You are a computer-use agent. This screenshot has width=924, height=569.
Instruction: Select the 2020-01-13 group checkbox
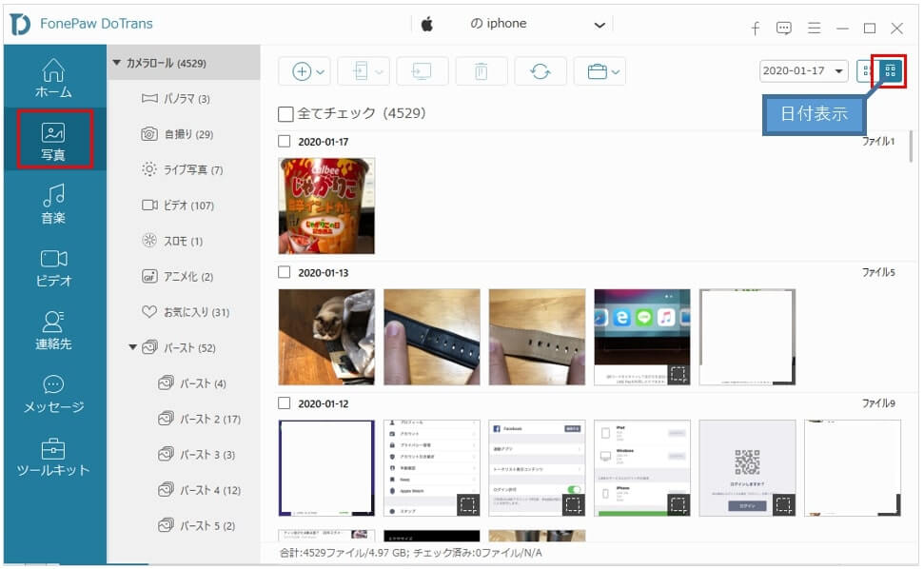[x=285, y=273]
